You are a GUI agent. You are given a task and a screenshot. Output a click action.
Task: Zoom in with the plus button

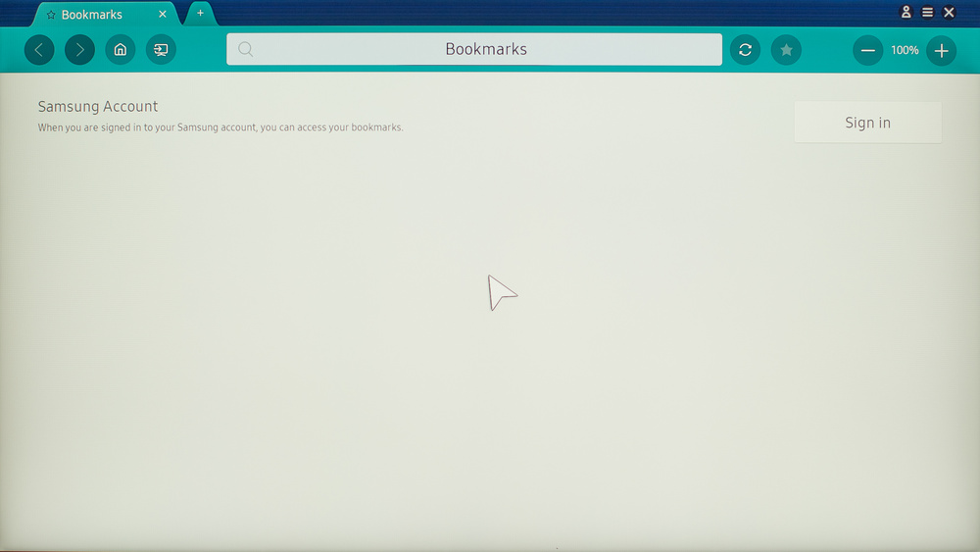coord(941,50)
